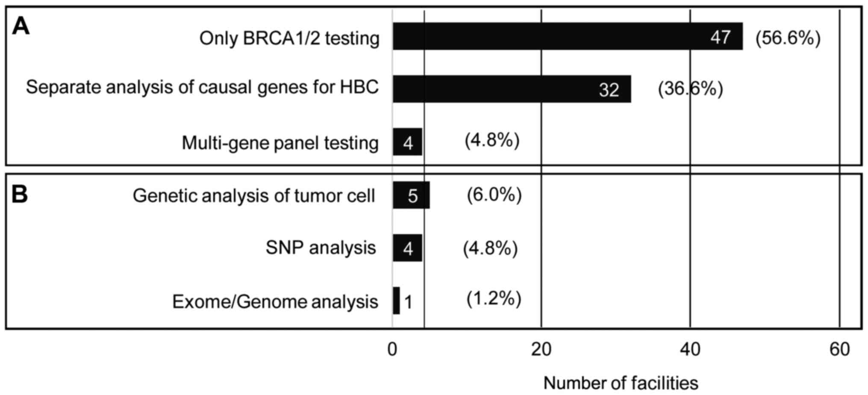Click the (36.6%) percentage annotation
The width and height of the screenshot is (868, 395).
(690, 89)
